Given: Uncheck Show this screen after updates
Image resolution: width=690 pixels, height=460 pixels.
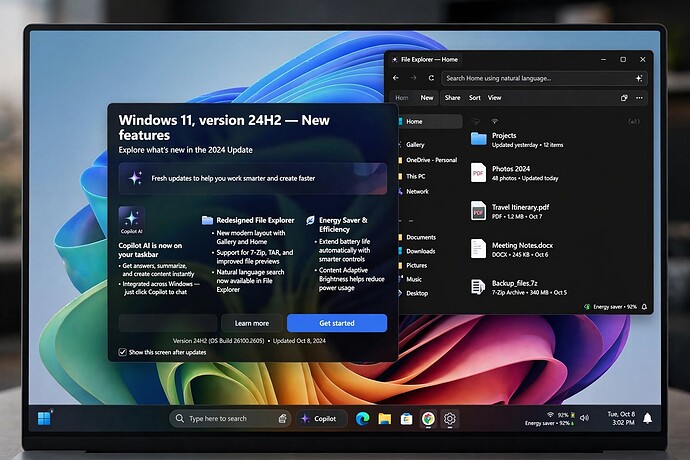Looking at the screenshot, I should (x=123, y=352).
